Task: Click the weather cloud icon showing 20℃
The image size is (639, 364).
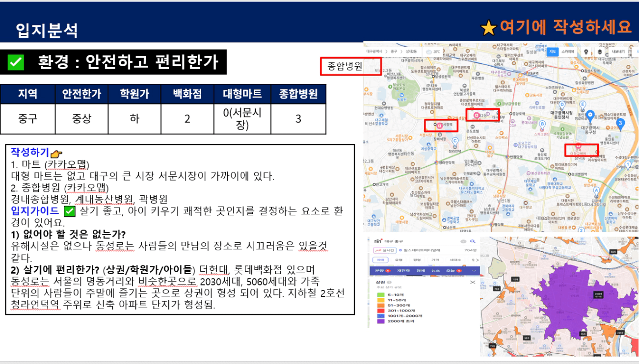Action: pos(429,52)
